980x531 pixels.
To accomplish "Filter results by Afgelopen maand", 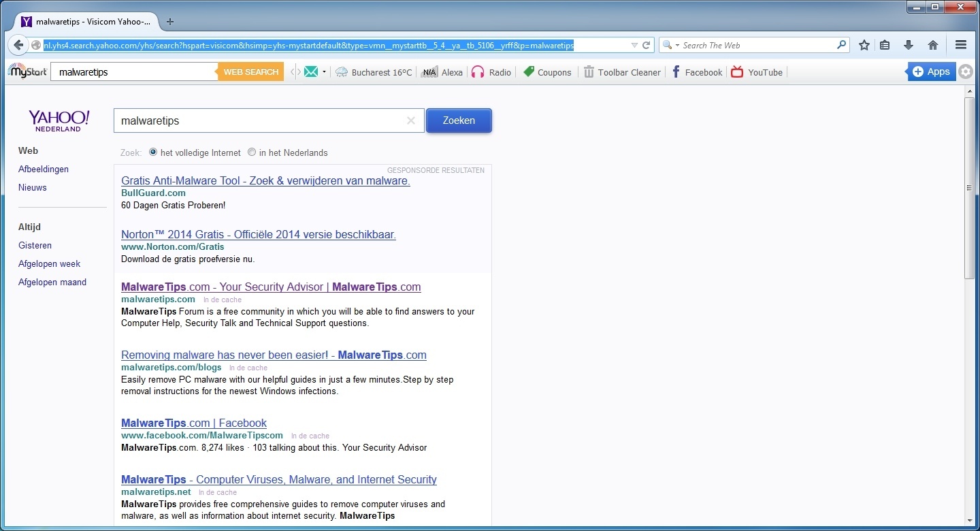I will [x=52, y=282].
